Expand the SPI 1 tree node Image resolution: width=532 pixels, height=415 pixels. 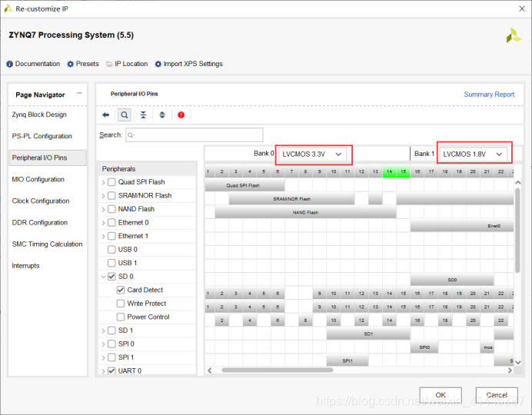[x=103, y=357]
